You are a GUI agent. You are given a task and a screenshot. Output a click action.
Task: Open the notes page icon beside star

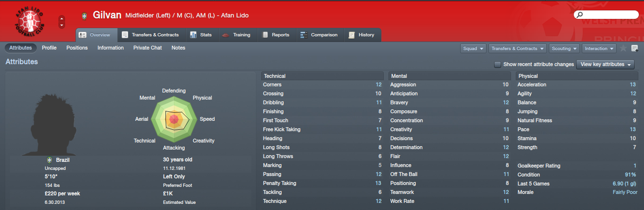(x=635, y=48)
